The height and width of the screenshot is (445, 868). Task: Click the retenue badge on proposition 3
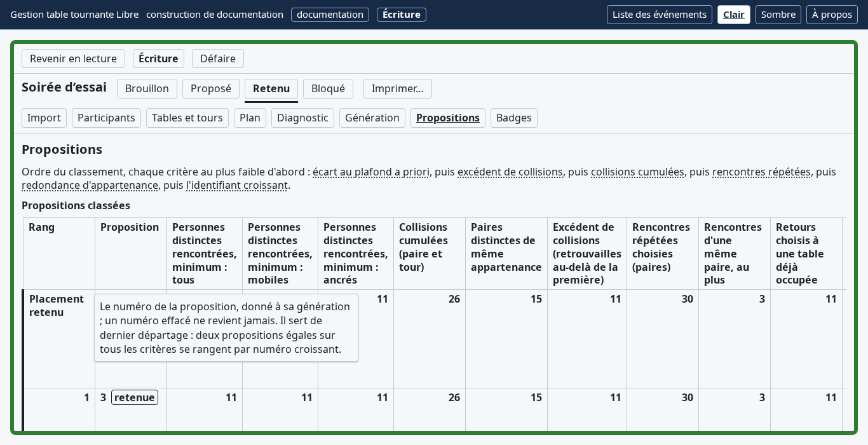[x=135, y=397]
